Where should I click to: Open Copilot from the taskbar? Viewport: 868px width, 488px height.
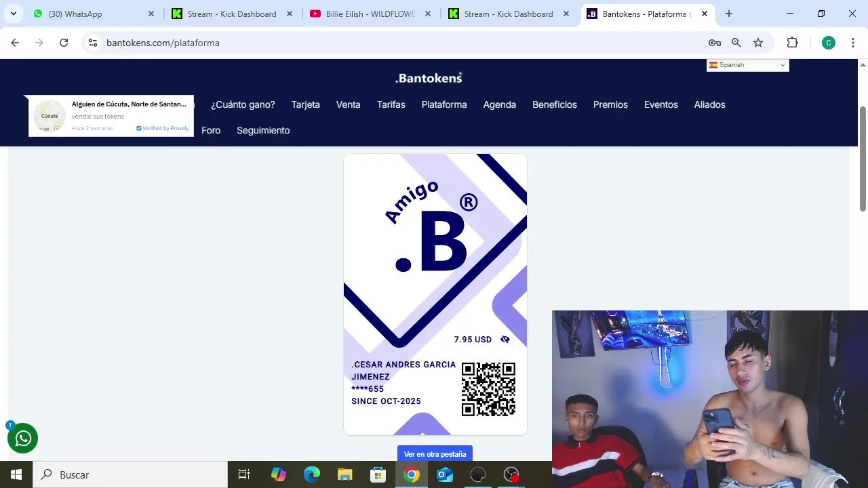click(278, 474)
